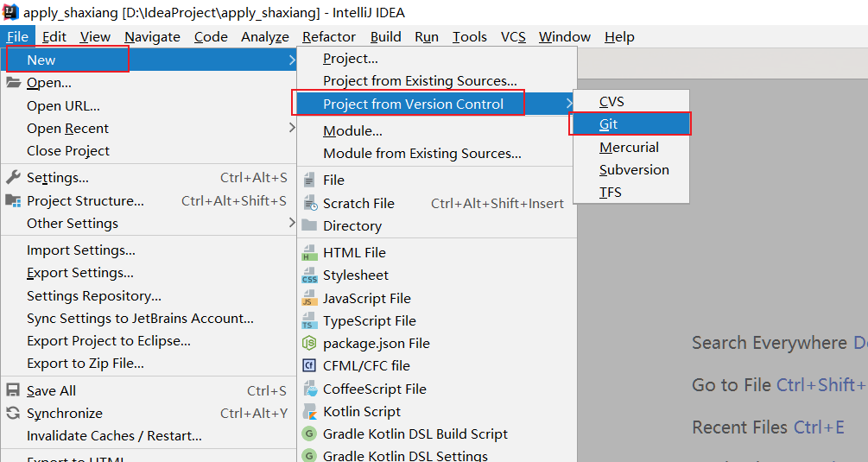868x462 pixels.
Task: Select Invalidate Caches / Restart...
Action: pyautogui.click(x=149, y=435)
